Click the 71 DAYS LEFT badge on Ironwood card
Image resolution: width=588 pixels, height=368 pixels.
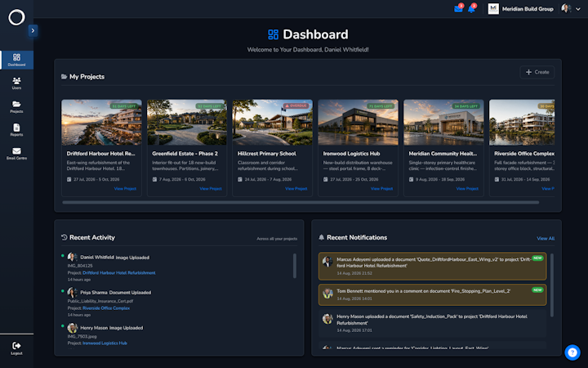(381, 106)
